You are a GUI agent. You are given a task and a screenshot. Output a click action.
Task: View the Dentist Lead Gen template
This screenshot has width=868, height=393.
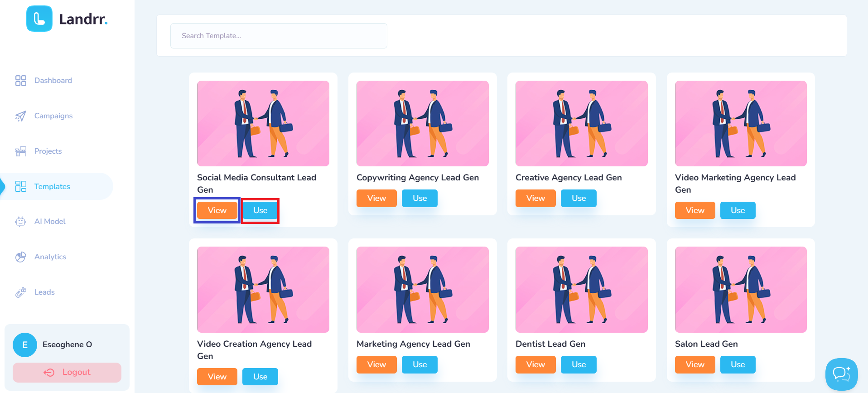click(535, 364)
